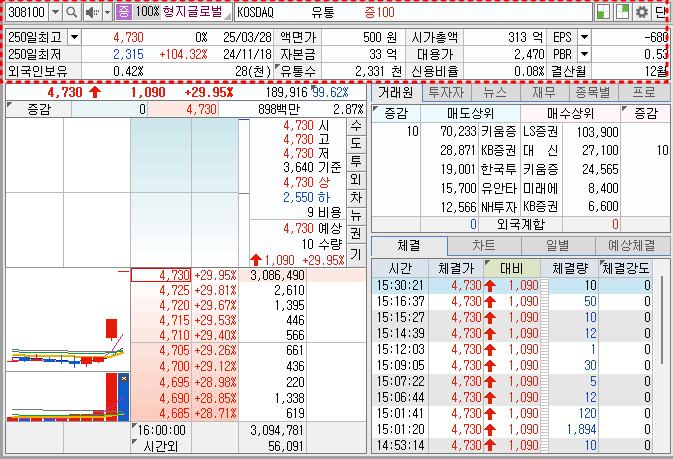Click the 외국계합 summary row label
This screenshot has width=673, height=459.
[520, 224]
